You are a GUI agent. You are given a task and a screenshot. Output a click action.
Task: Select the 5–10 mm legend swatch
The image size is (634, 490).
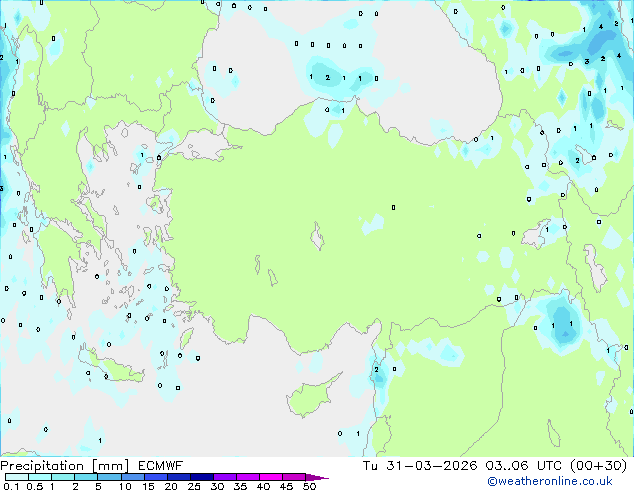pyautogui.click(x=109, y=477)
